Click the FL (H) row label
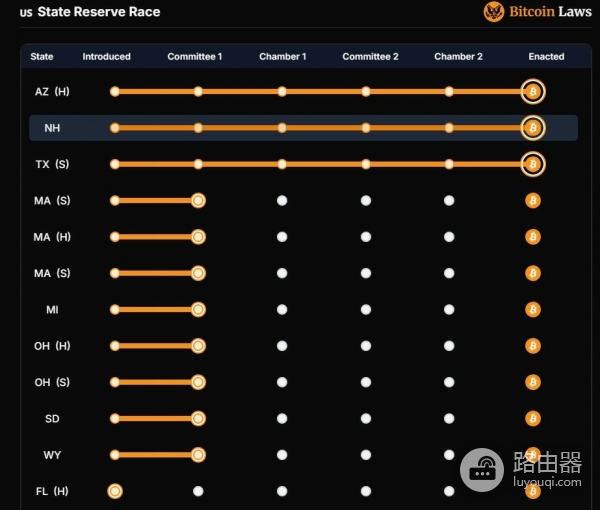The image size is (600, 510). (52, 491)
